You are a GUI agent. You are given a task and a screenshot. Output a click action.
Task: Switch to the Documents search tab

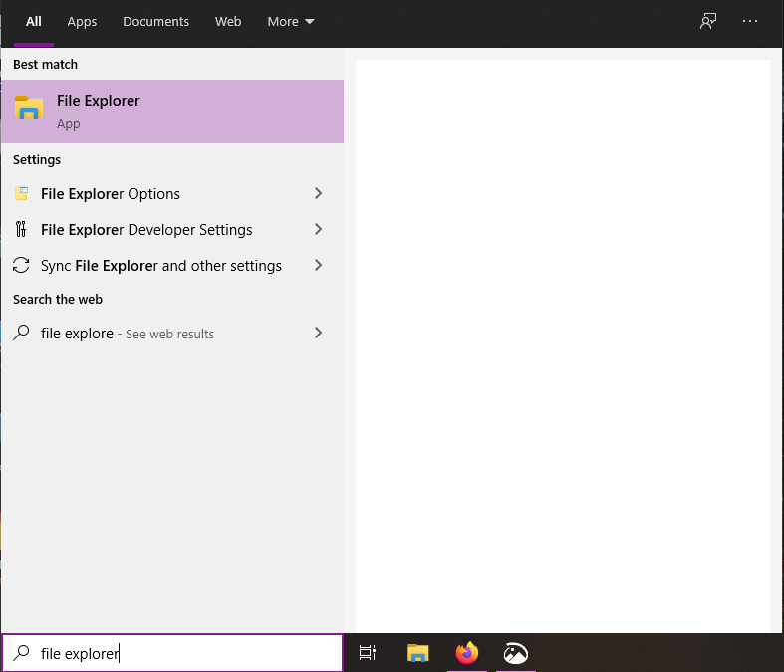[155, 22]
